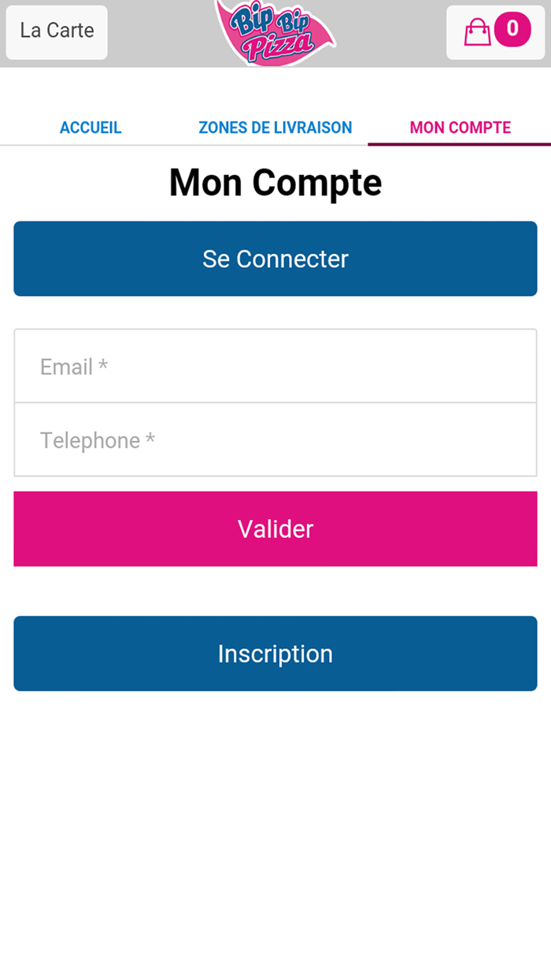Click the Bip Bip Pizza logo
551x980 pixels.
pyautogui.click(x=275, y=32)
